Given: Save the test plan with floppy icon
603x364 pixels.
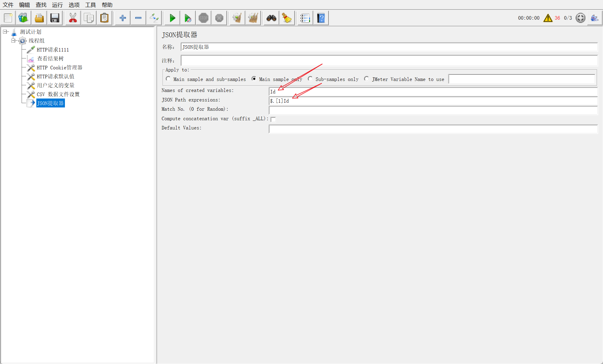Looking at the screenshot, I should [x=55, y=18].
